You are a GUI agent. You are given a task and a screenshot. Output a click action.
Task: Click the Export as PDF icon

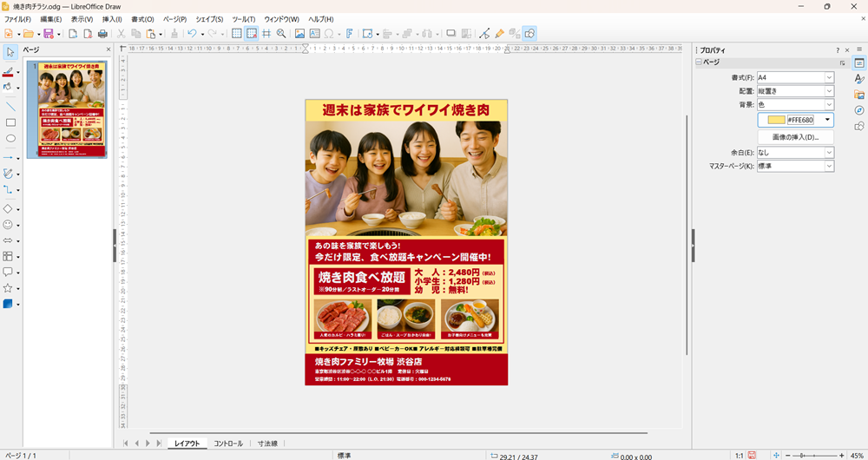click(88, 34)
